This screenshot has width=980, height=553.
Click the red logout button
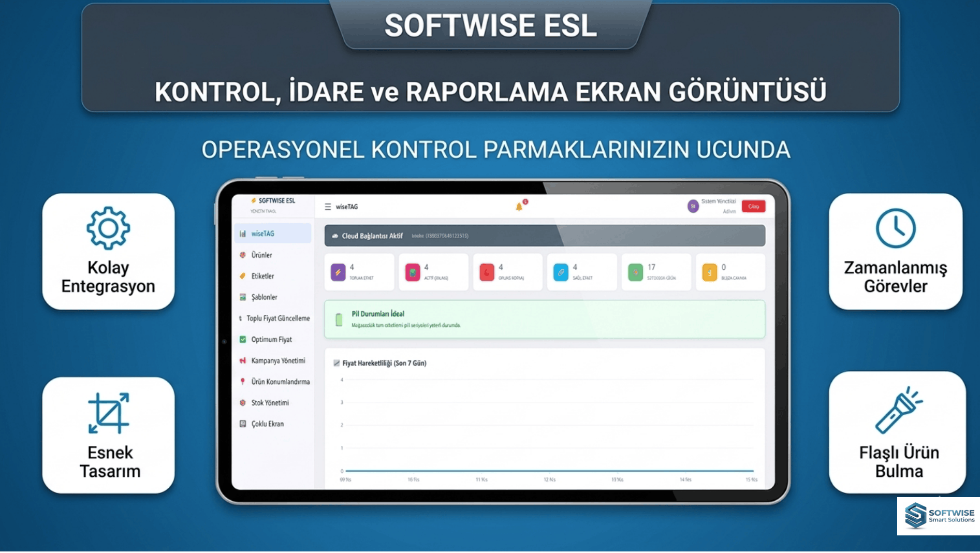pyautogui.click(x=753, y=206)
